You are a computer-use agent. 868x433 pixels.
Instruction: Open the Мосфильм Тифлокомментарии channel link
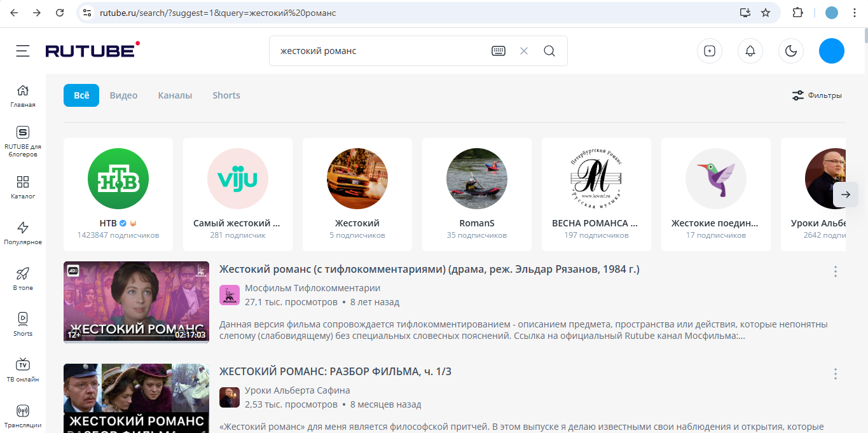click(312, 288)
